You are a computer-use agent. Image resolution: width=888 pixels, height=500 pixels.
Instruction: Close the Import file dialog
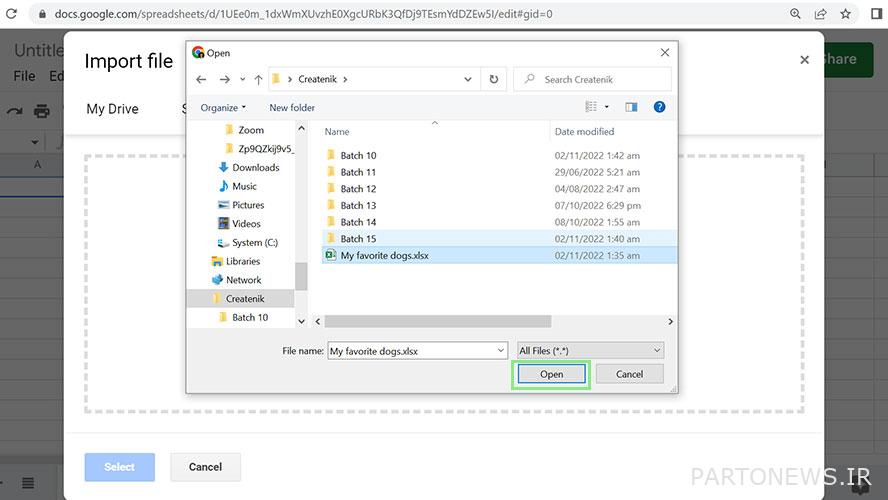[x=804, y=59]
